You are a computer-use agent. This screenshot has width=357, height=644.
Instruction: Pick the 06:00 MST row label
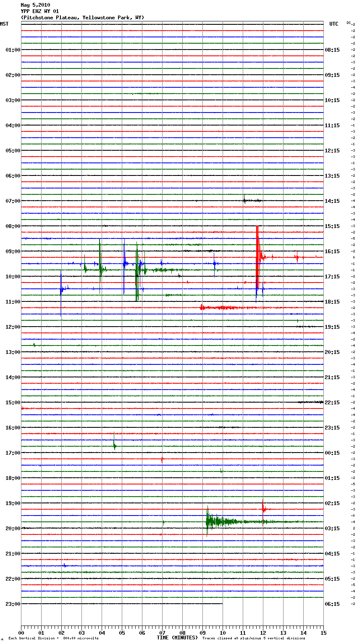coord(13,176)
